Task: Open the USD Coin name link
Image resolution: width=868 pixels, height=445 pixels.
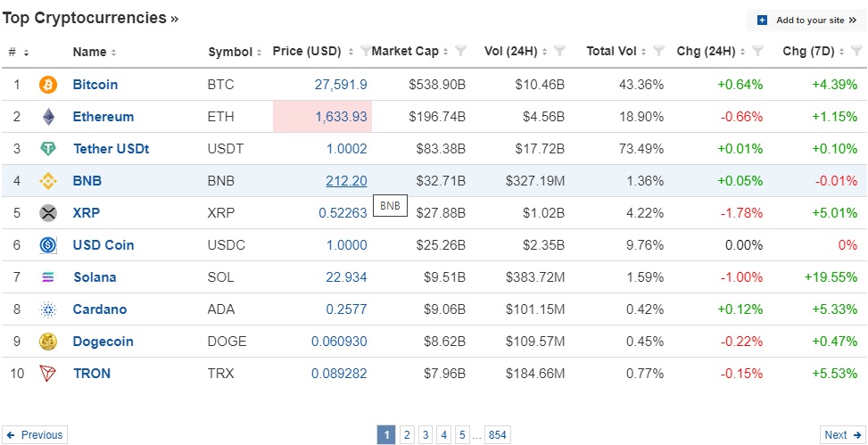Action: 103,245
